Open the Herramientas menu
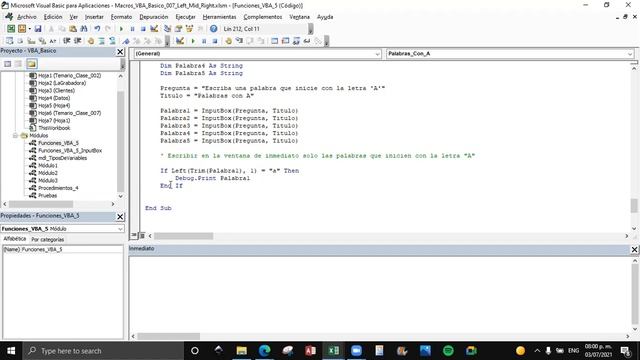The image size is (640, 360). point(219,17)
